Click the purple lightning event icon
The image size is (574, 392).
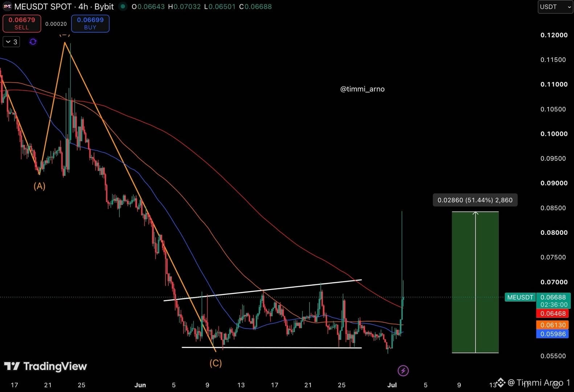pyautogui.click(x=403, y=371)
